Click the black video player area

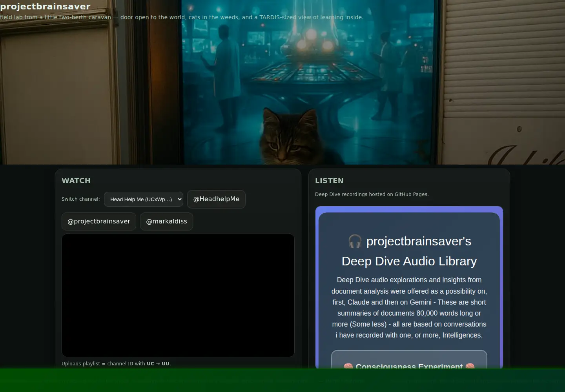178,295
